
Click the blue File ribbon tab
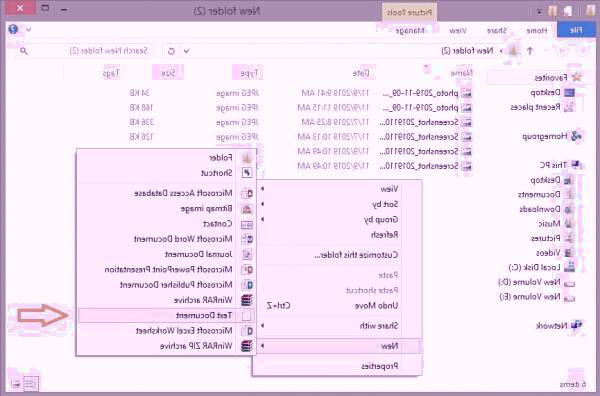click(x=576, y=30)
